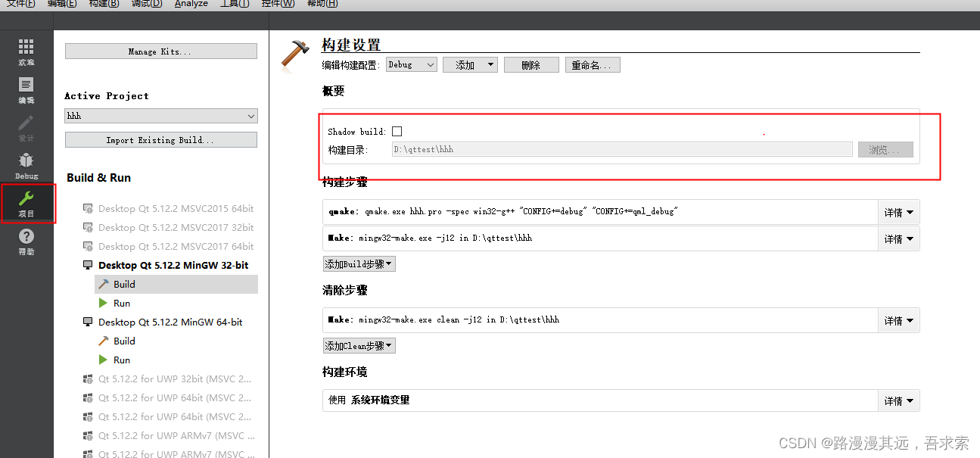This screenshot has height=458, width=980.
Task: Click the Delete (删除) configuration button
Action: point(531,65)
